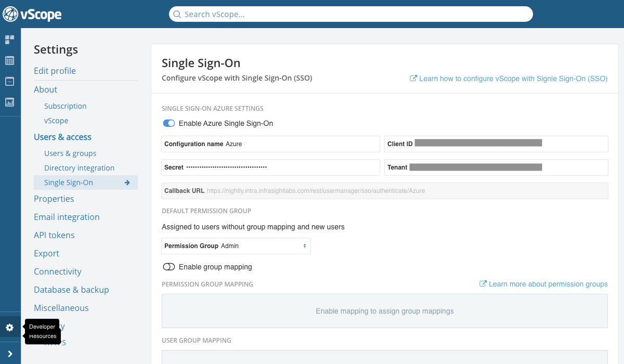
Task: Click the Callback URL field
Action: 385,191
